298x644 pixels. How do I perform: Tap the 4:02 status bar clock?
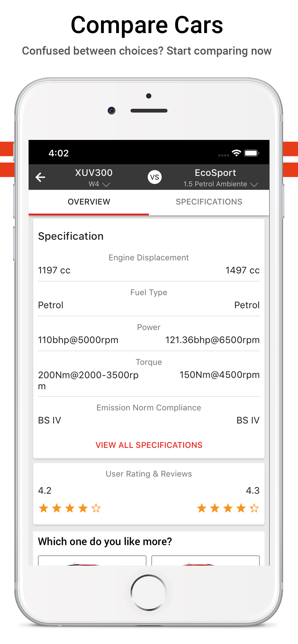[59, 153]
